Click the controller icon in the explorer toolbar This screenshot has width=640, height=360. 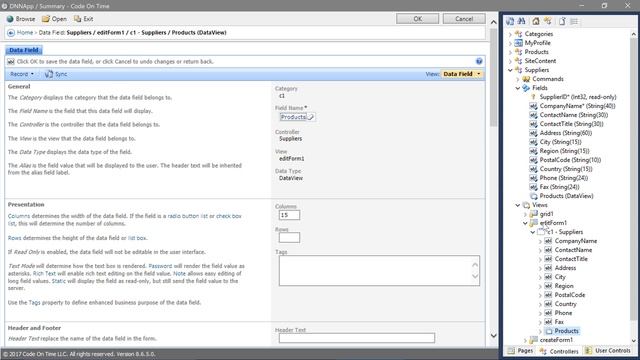point(548,21)
